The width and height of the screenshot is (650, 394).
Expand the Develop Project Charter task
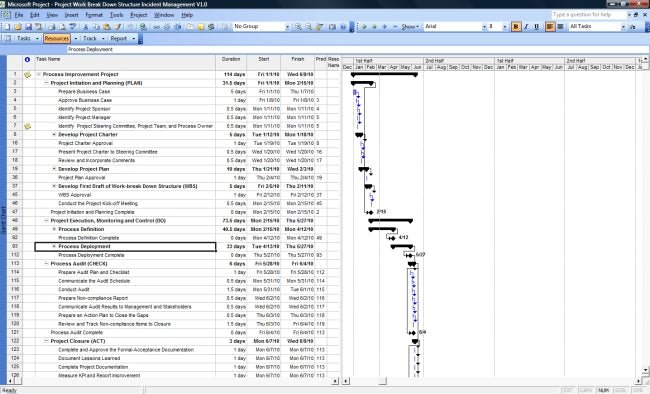click(x=54, y=135)
